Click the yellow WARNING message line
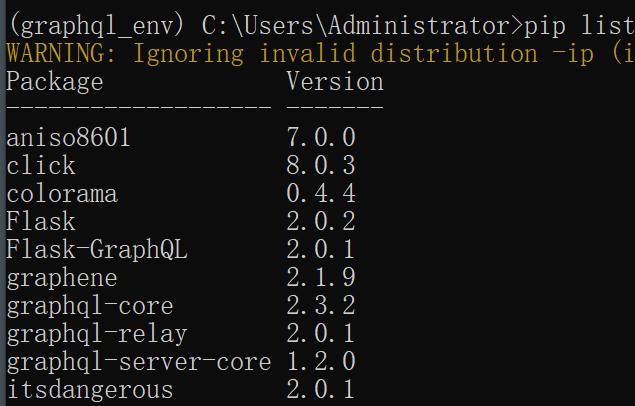 pyautogui.click(x=321, y=54)
